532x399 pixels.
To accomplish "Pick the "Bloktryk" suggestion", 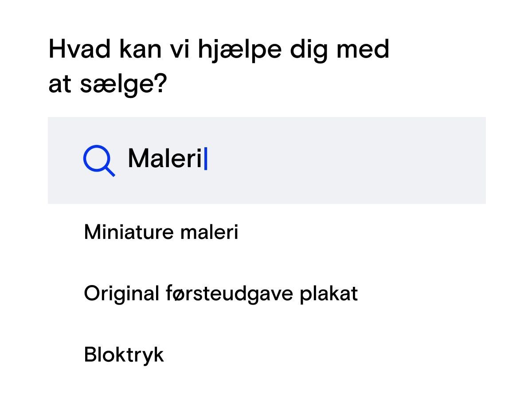I will pos(124,355).
